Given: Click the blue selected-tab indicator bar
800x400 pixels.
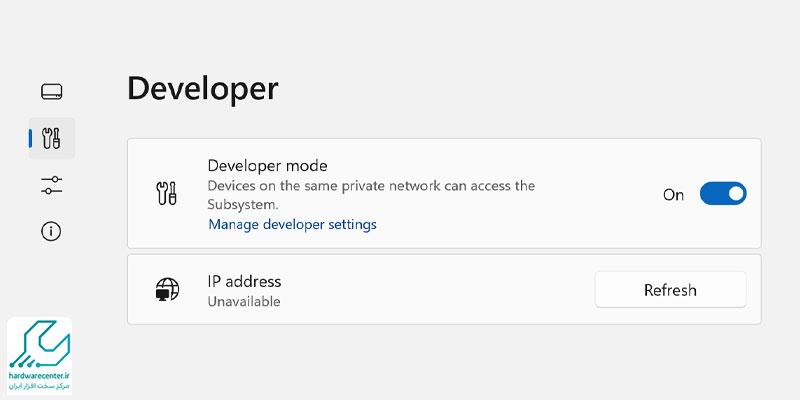Looking at the screenshot, I should 31,138.
